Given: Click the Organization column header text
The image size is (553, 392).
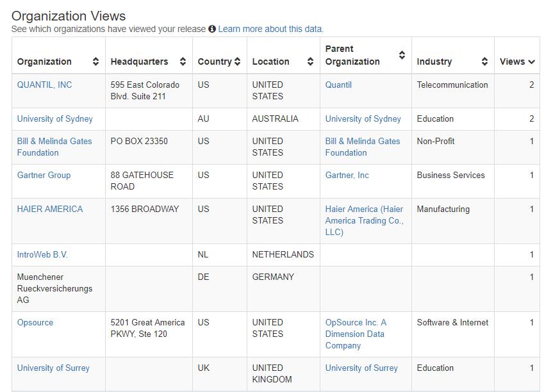Looking at the screenshot, I should pos(44,61).
